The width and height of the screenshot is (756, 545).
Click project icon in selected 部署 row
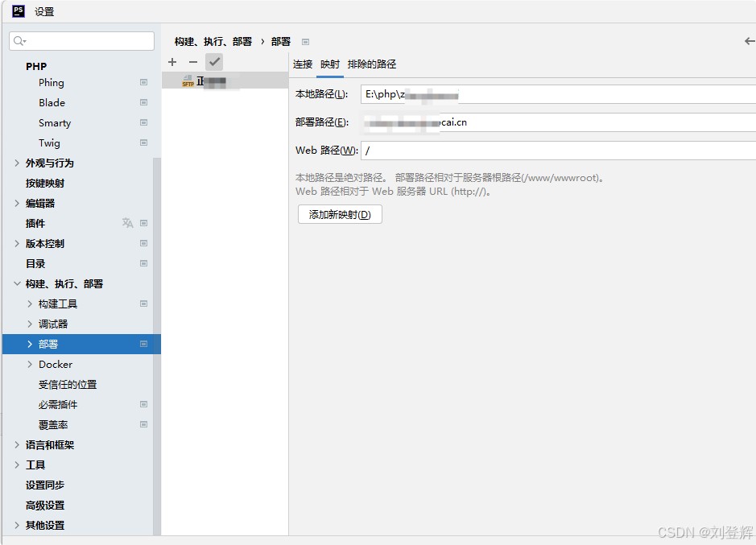[143, 344]
